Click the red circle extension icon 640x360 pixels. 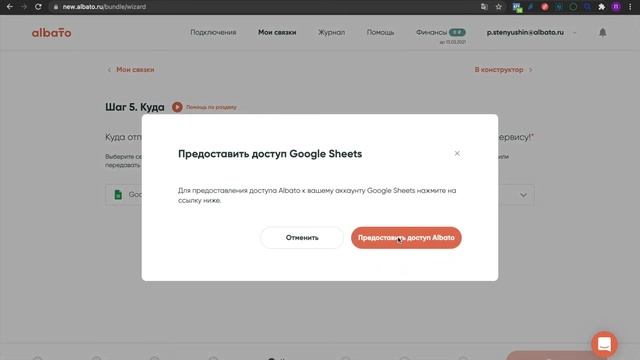point(544,7)
